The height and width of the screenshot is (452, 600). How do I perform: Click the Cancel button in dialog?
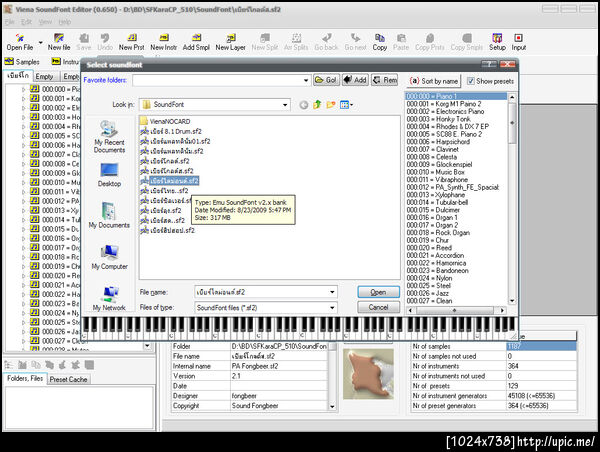(378, 307)
